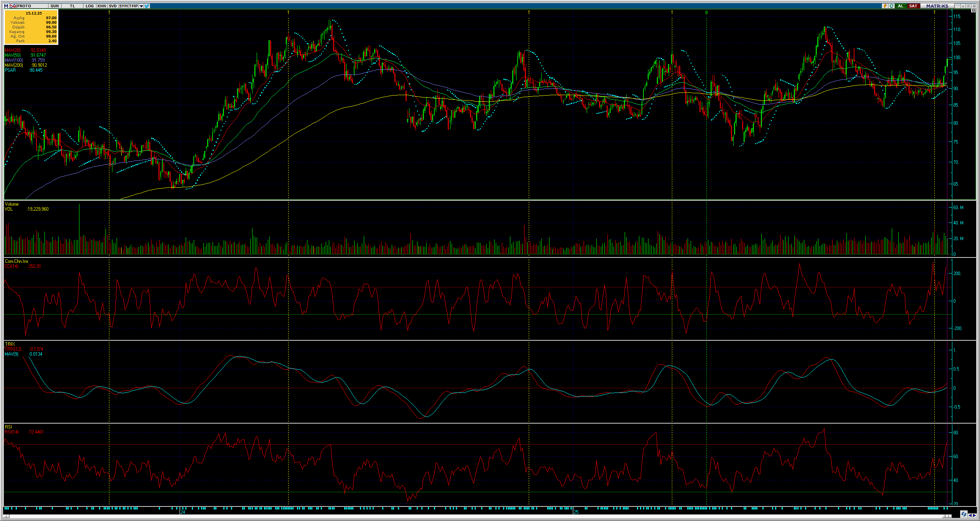The width and height of the screenshot is (980, 521).
Task: Open the TL currency selector
Action: pos(72,6)
